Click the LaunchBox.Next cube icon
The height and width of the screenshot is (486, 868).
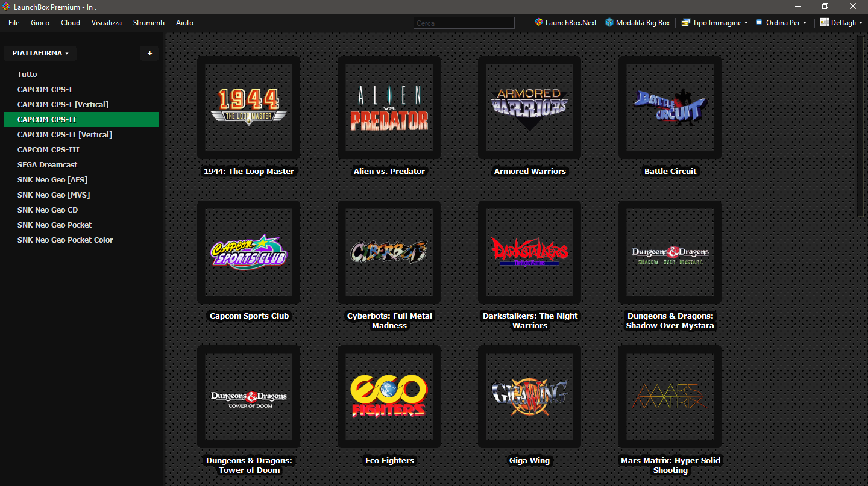click(x=538, y=22)
